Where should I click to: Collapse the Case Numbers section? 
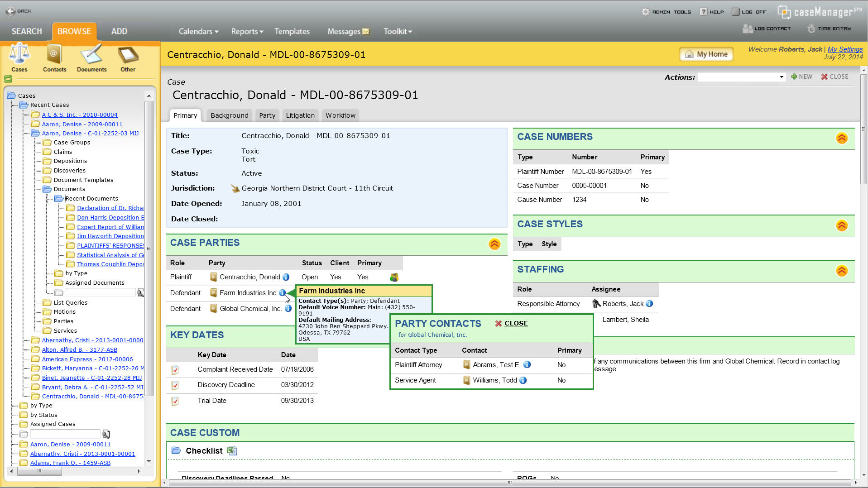[x=842, y=138]
